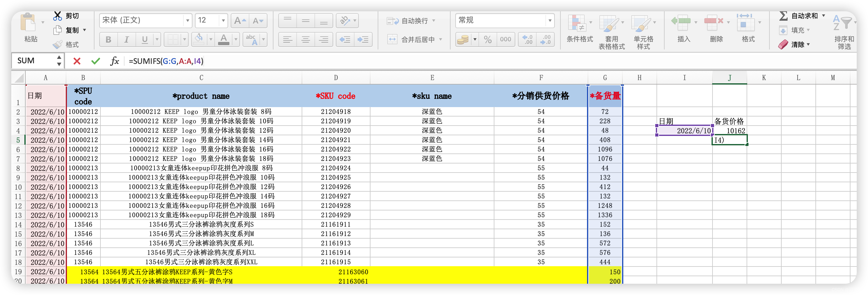
Task: Select the 复制 (Copy) icon
Action: [x=58, y=30]
